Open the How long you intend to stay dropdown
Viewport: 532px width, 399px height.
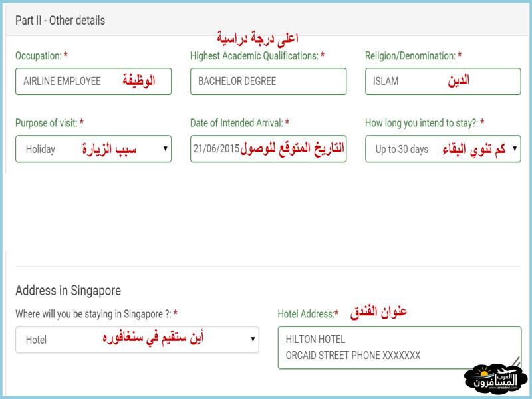click(x=443, y=149)
